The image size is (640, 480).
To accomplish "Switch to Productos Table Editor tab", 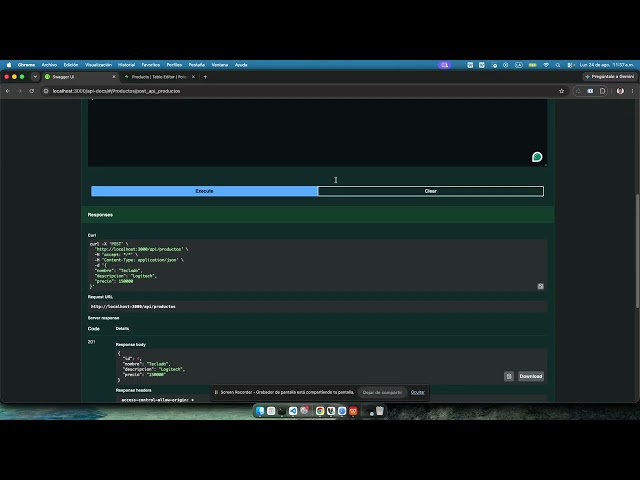I will [158, 77].
